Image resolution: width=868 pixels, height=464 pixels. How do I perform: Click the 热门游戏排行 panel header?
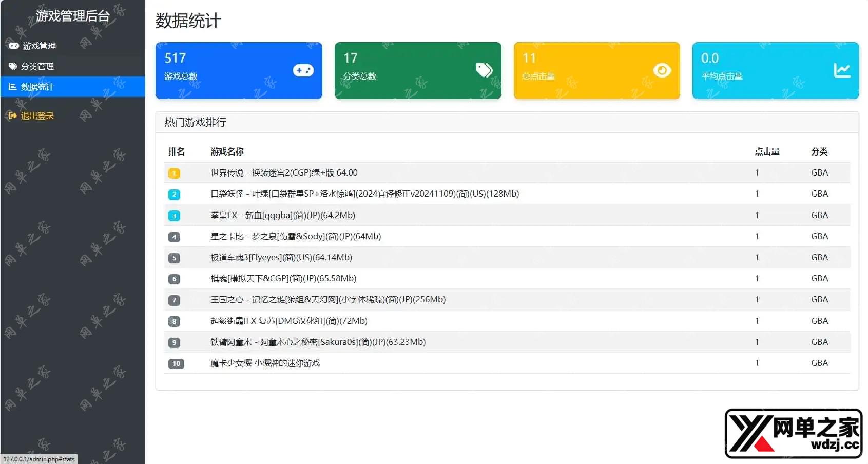pos(195,122)
